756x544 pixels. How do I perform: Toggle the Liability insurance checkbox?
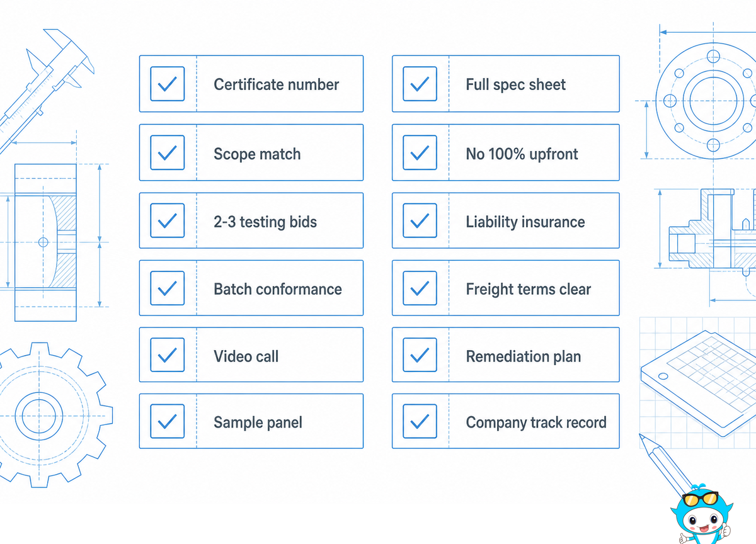pos(420,220)
